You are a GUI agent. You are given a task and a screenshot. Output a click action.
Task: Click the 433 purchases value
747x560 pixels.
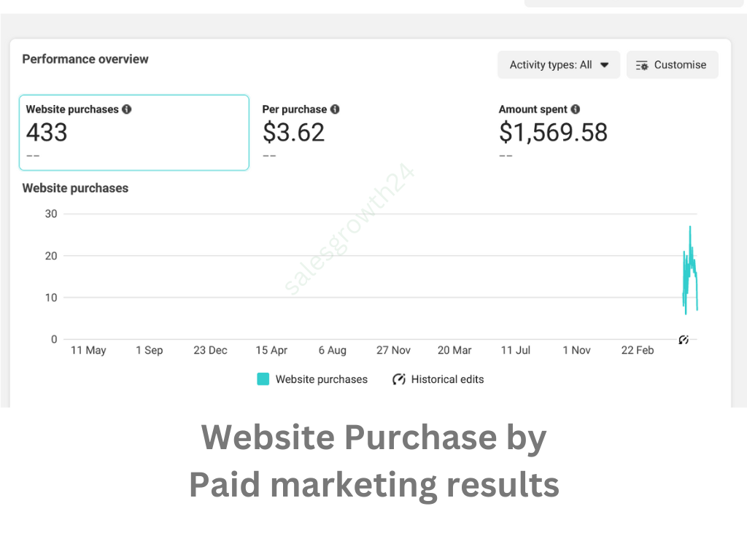(47, 133)
